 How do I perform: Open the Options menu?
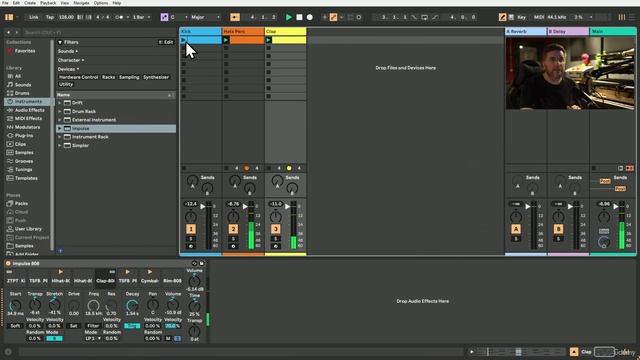tap(101, 3)
